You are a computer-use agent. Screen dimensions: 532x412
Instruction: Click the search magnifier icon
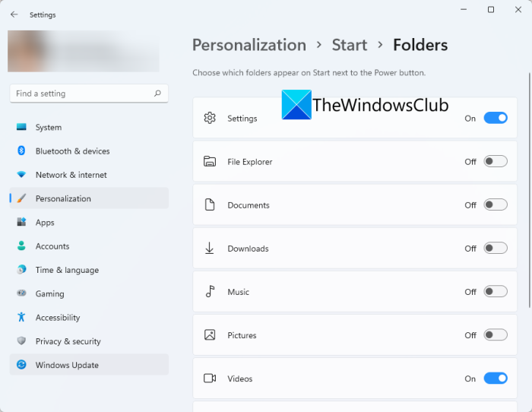click(x=157, y=93)
